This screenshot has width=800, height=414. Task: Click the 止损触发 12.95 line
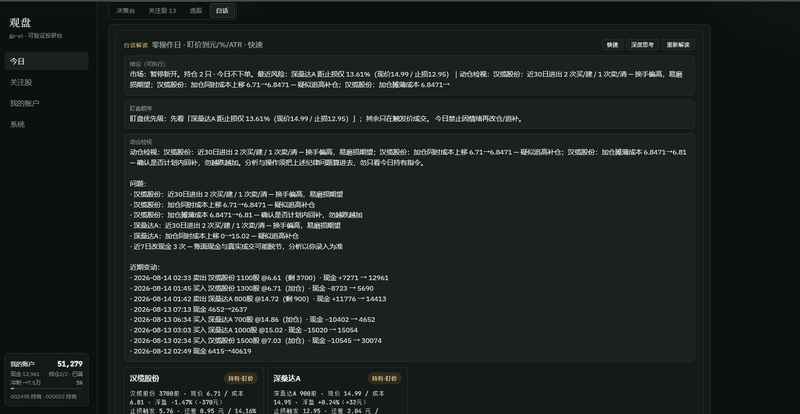(328, 410)
